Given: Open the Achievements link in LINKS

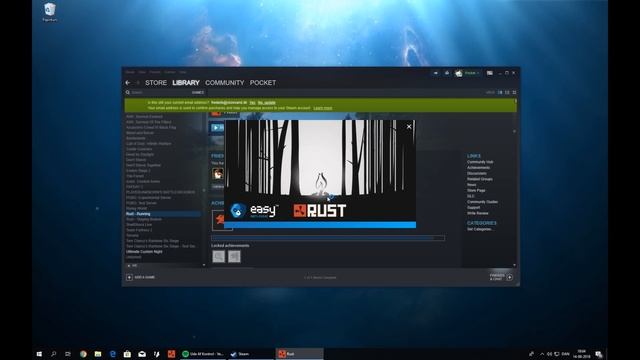Looking at the screenshot, I should point(478,168).
